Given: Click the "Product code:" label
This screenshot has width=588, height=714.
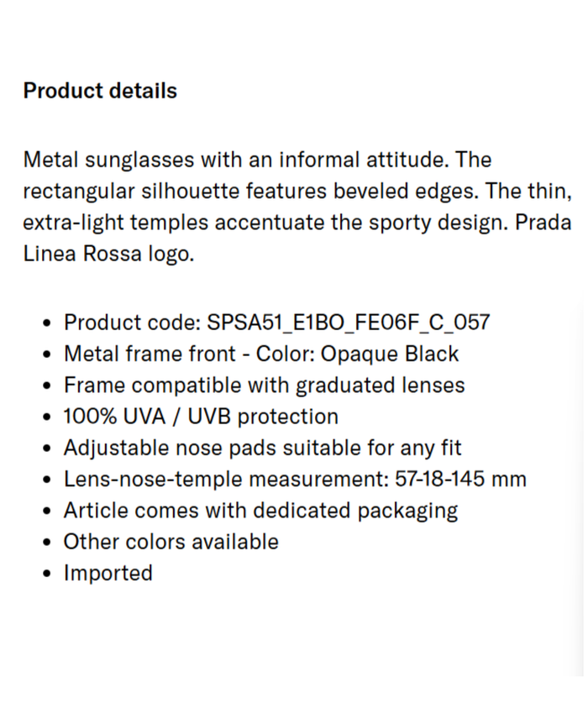Looking at the screenshot, I should pos(132,323).
